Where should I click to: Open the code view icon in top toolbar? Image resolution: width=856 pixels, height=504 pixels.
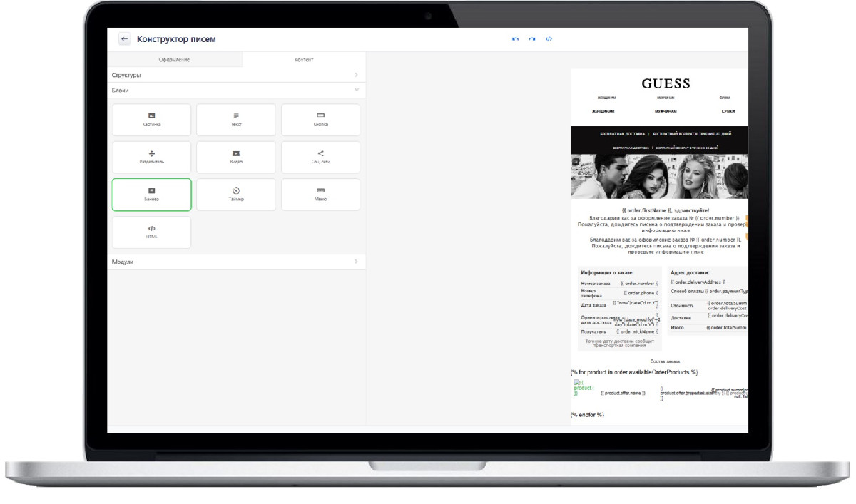pyautogui.click(x=549, y=39)
